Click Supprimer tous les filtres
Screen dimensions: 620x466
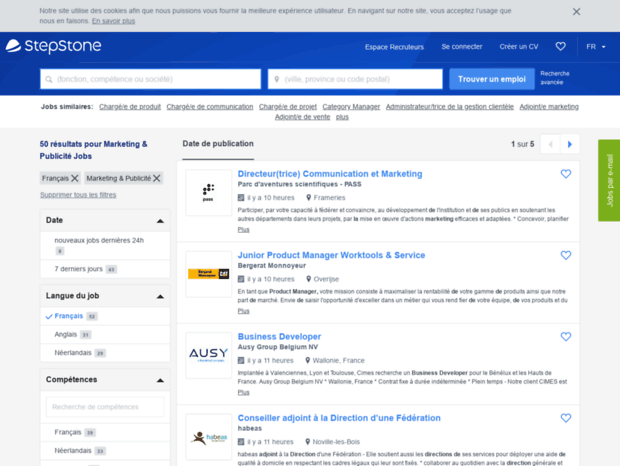[x=78, y=195]
